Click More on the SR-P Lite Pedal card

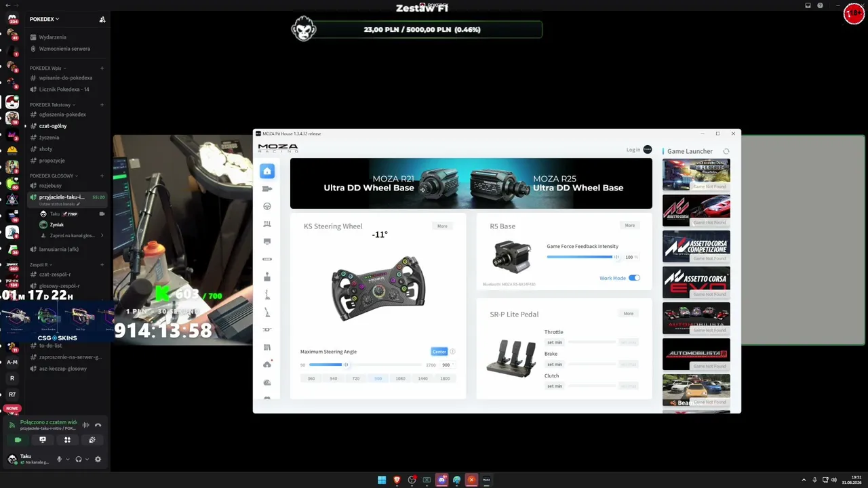tap(629, 313)
